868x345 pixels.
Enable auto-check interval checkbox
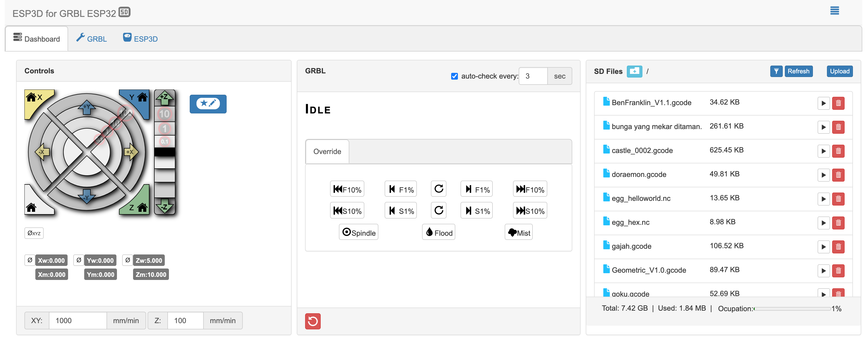[x=454, y=76]
